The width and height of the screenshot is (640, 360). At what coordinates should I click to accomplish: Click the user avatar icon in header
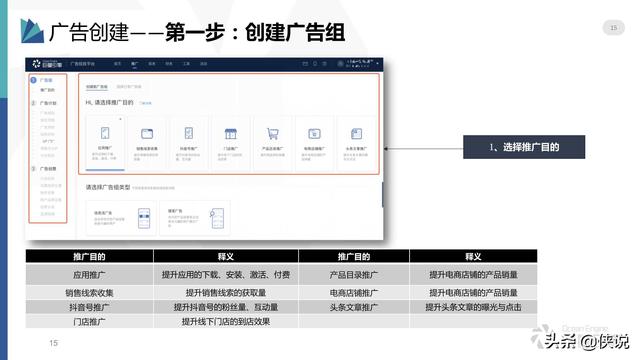[340, 64]
